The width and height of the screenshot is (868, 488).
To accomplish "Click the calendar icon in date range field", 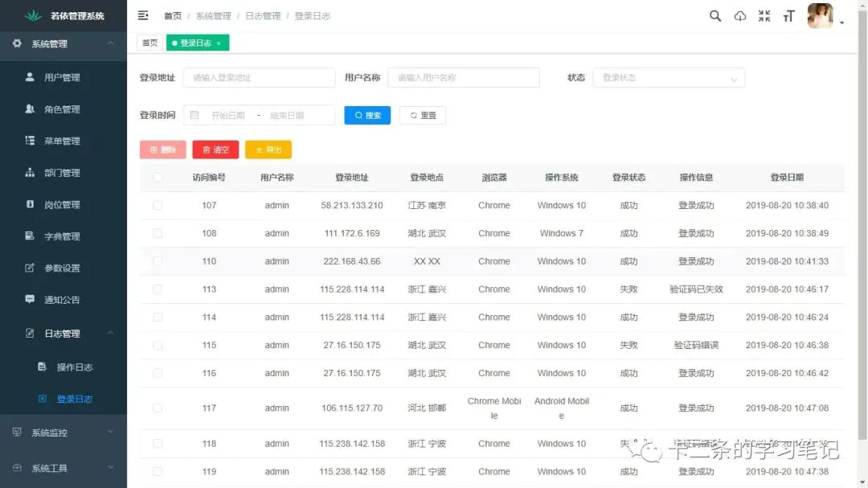I will click(194, 115).
